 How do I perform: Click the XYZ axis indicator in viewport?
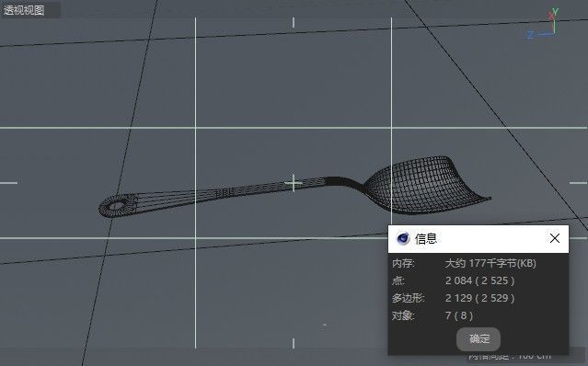(543, 24)
